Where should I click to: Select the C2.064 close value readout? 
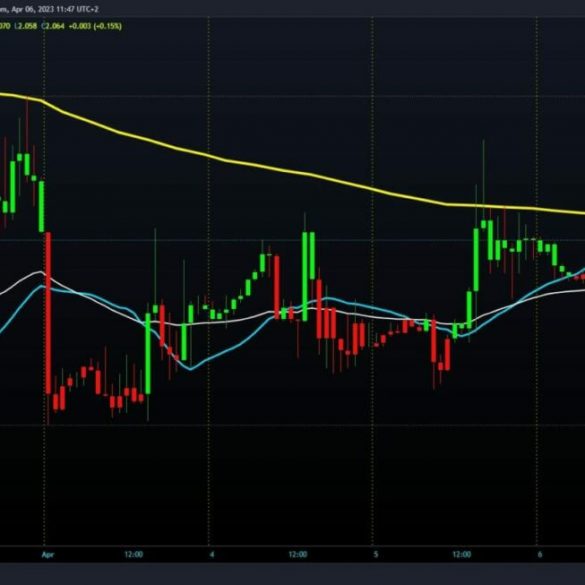[53, 26]
